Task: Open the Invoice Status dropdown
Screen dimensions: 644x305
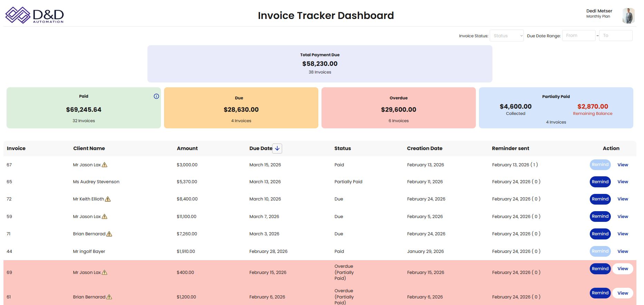Action: (x=507, y=36)
